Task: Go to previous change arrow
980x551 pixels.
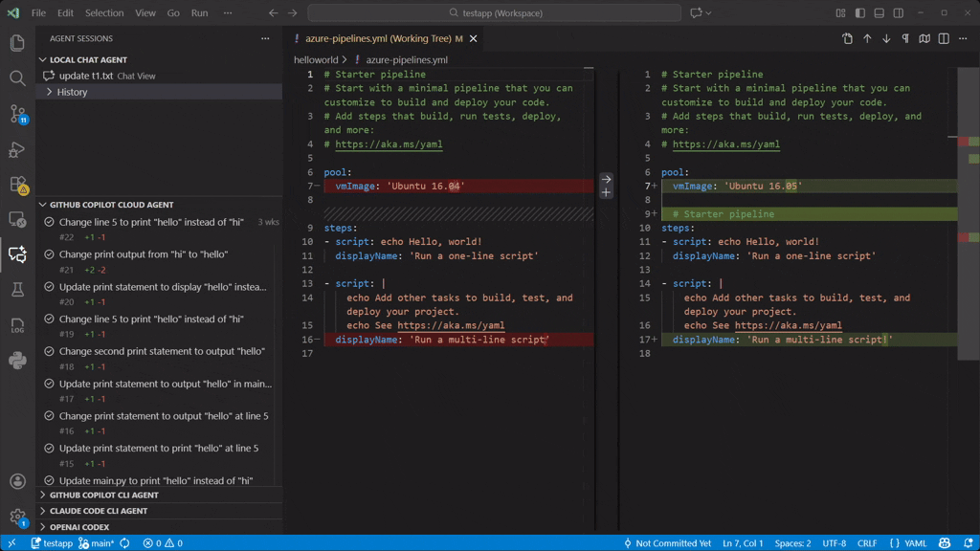Action: pos(867,38)
